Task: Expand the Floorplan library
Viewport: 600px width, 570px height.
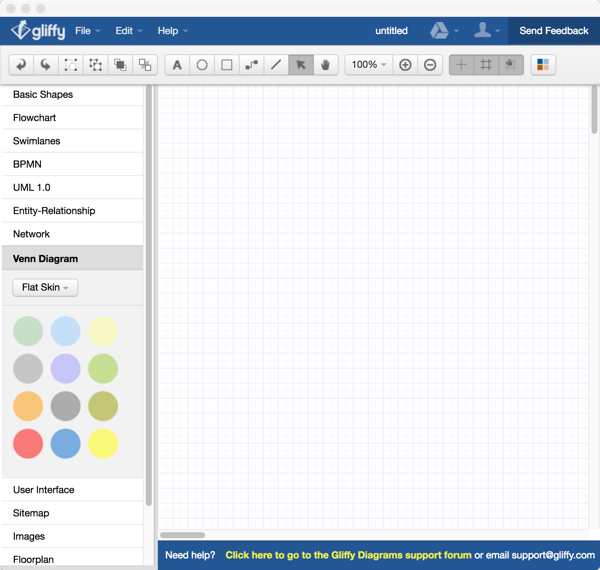Action: tap(72, 559)
